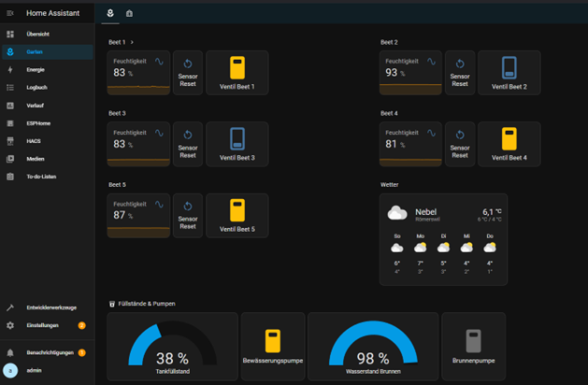Select the second dashboard tab icon
The height and width of the screenshot is (385, 588).
click(129, 13)
